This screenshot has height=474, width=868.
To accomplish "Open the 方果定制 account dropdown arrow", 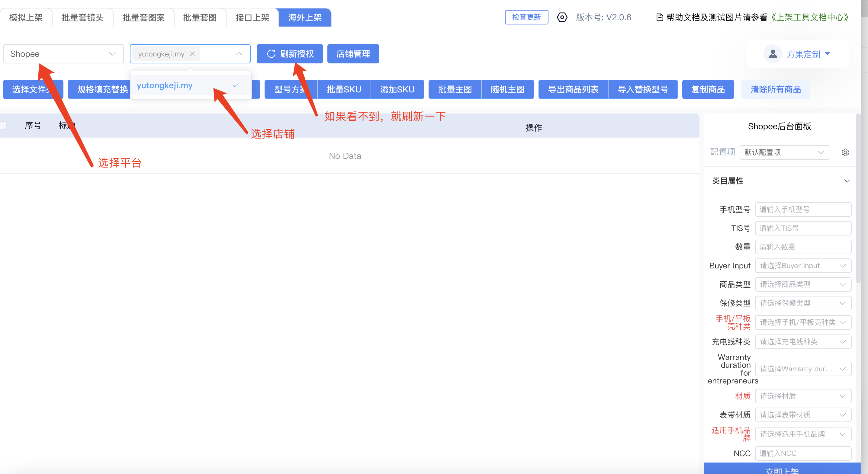I will (827, 54).
